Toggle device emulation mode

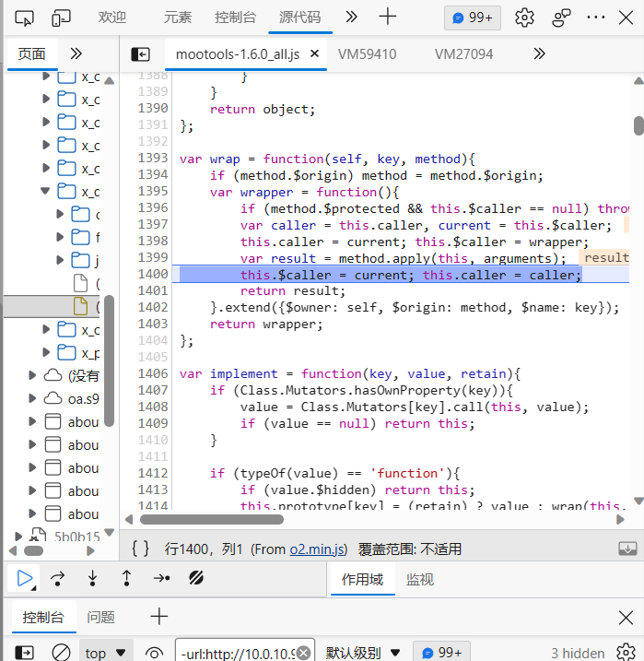(x=61, y=18)
